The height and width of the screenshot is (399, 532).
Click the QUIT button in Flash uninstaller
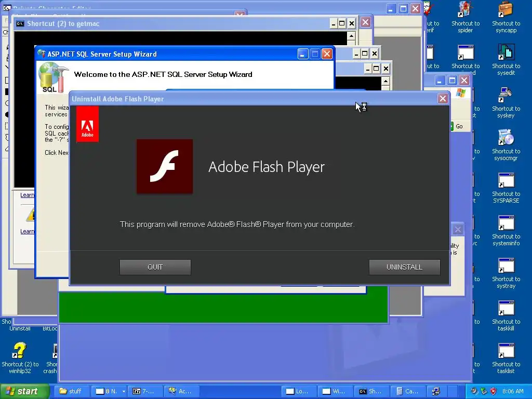[155, 267]
